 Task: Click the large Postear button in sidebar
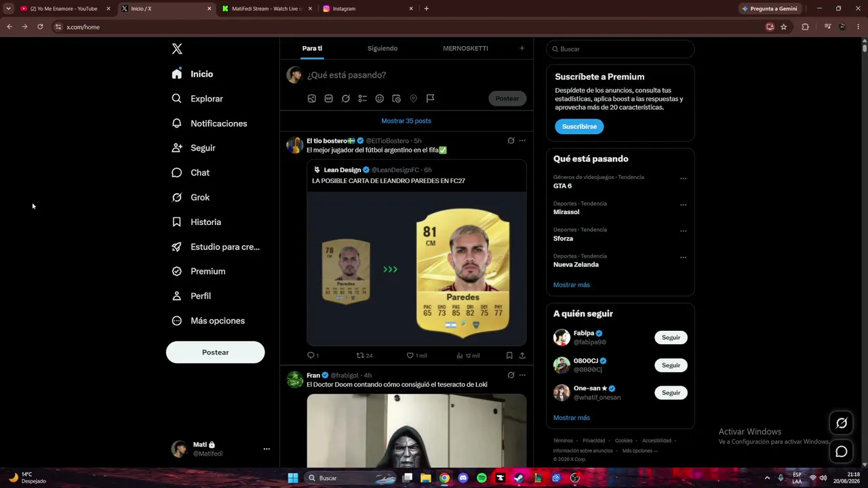216,352
